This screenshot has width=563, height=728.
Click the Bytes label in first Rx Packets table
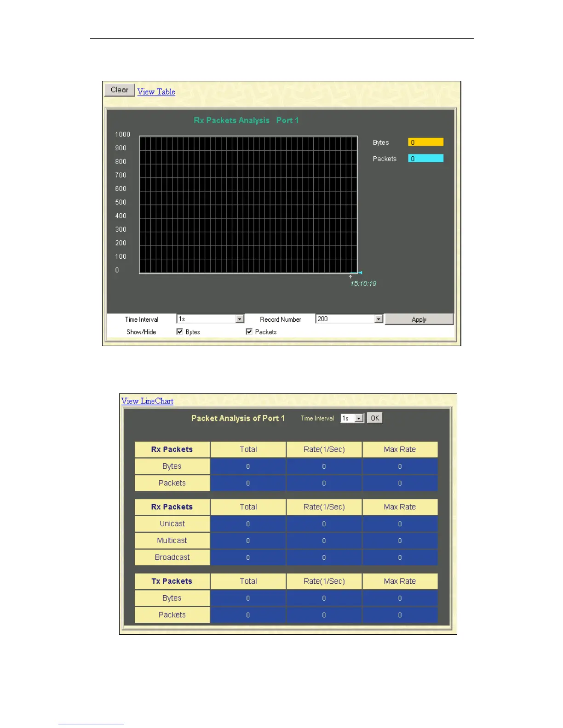point(172,466)
